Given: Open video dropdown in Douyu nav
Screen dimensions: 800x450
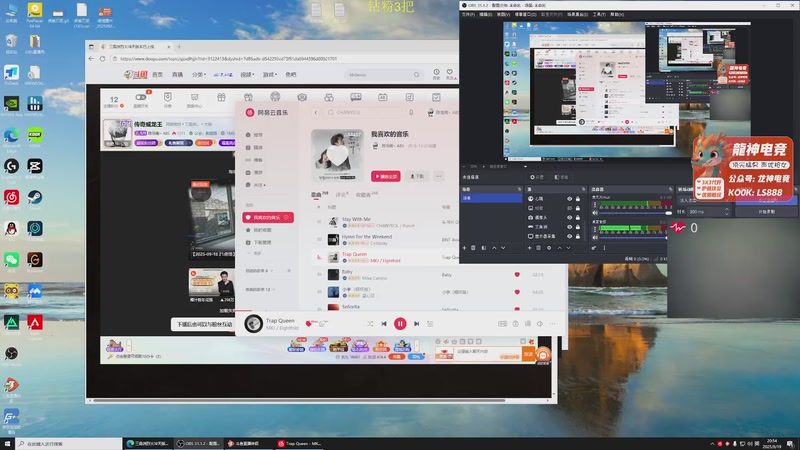Looking at the screenshot, I should (247, 74).
